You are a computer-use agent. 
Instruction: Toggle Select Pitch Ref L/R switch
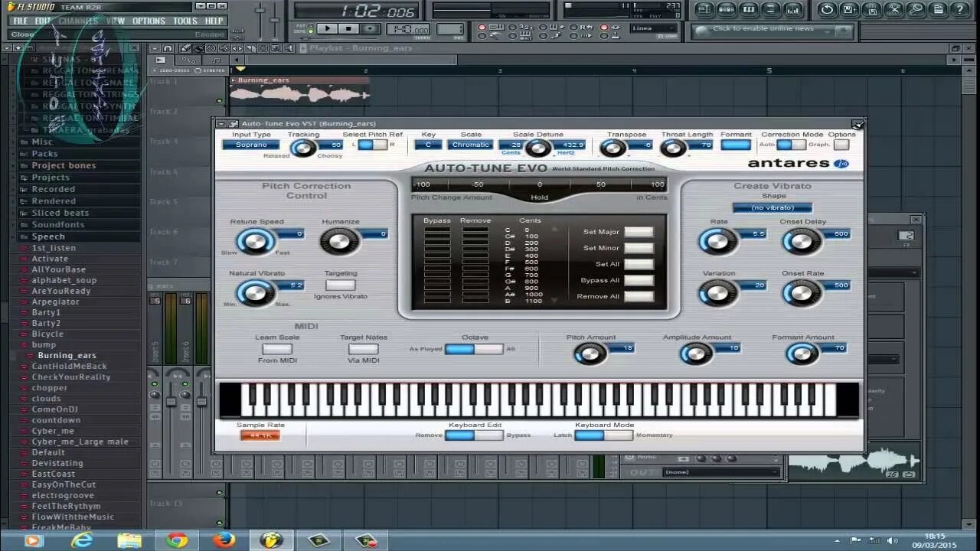tap(373, 145)
